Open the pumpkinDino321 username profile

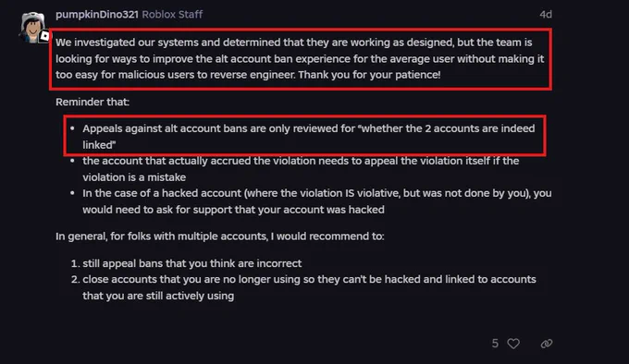pyautogui.click(x=97, y=15)
